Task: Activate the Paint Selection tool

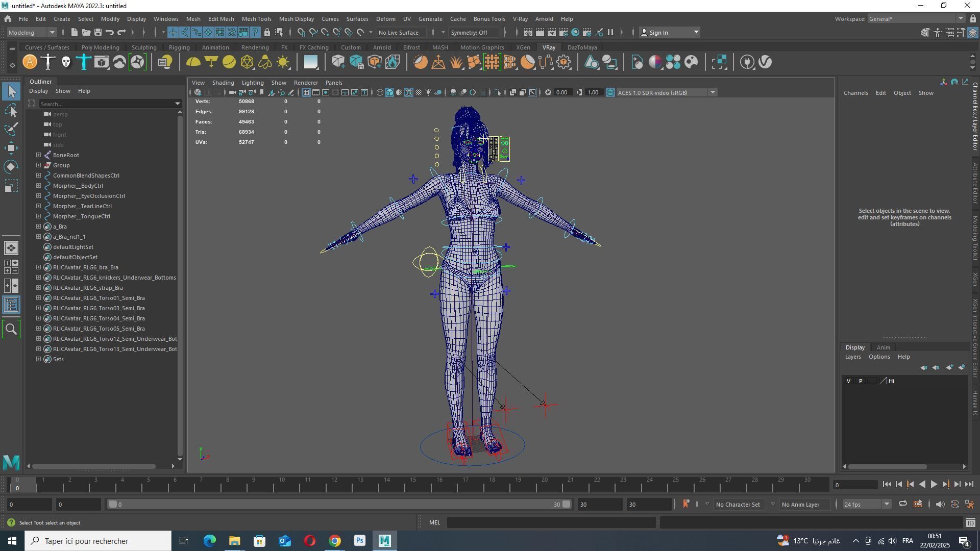Action: tap(11, 129)
